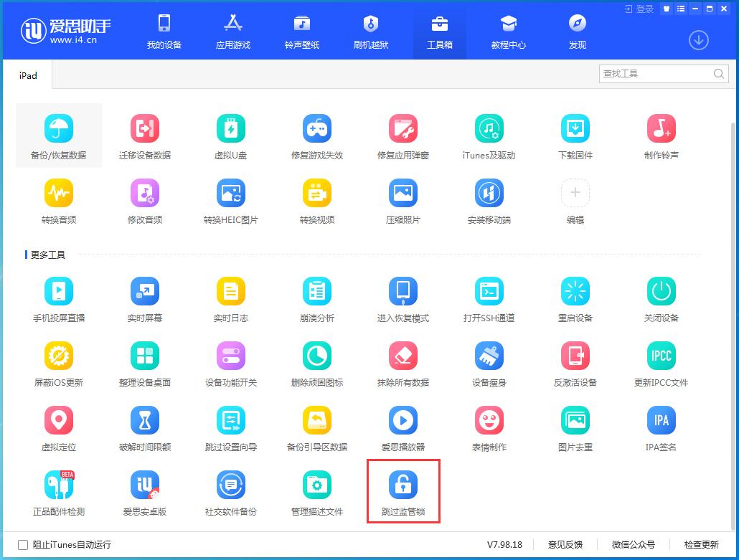739x560 pixels.
Task: Click the 编辑 plus button
Action: [x=575, y=193]
